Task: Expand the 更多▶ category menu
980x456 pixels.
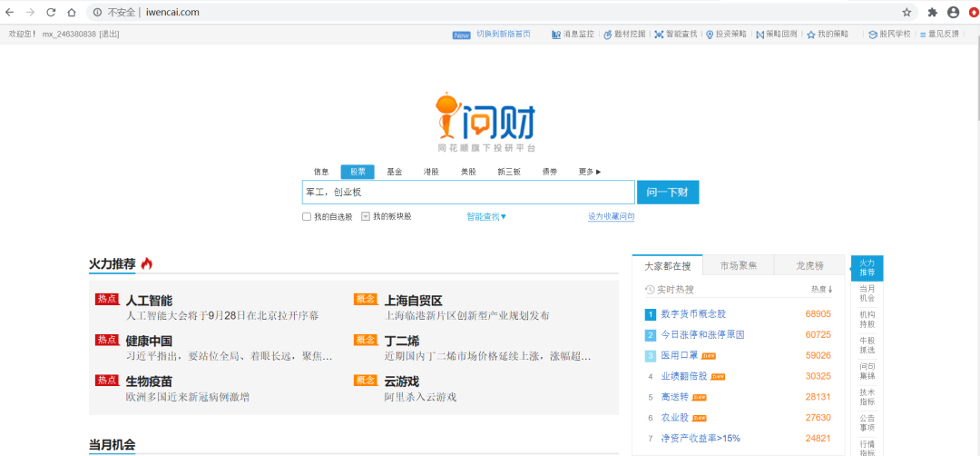Action: 590,172
